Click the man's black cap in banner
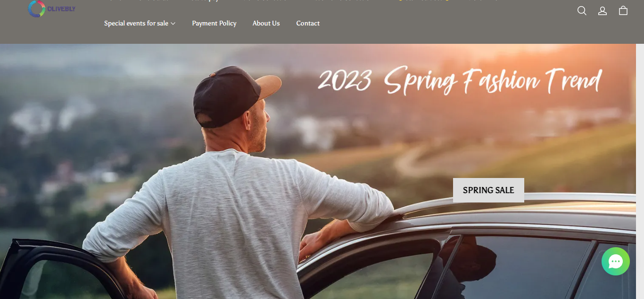The image size is (644, 299). [x=231, y=97]
